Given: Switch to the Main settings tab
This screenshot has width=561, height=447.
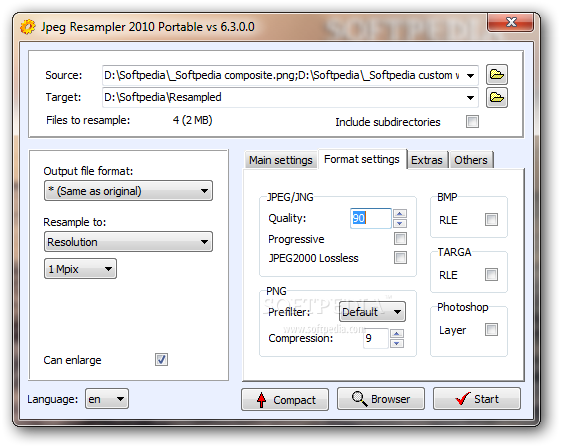Looking at the screenshot, I should pos(280,160).
